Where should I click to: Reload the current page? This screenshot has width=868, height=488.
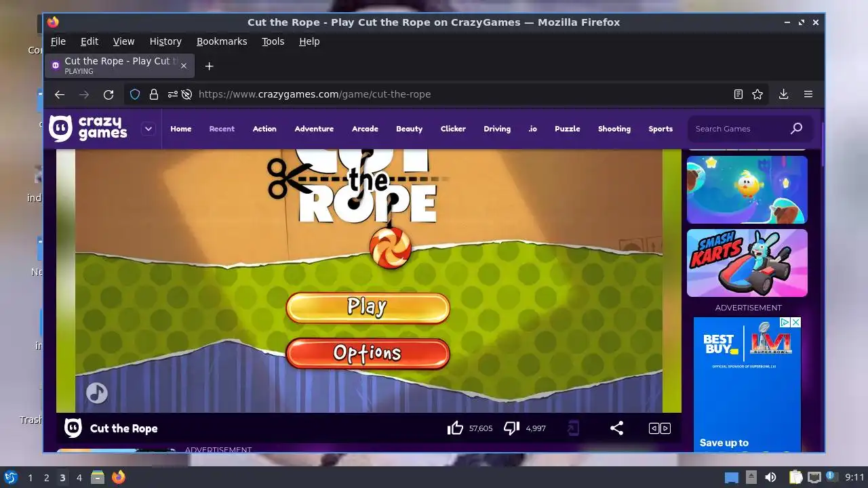[x=108, y=94]
